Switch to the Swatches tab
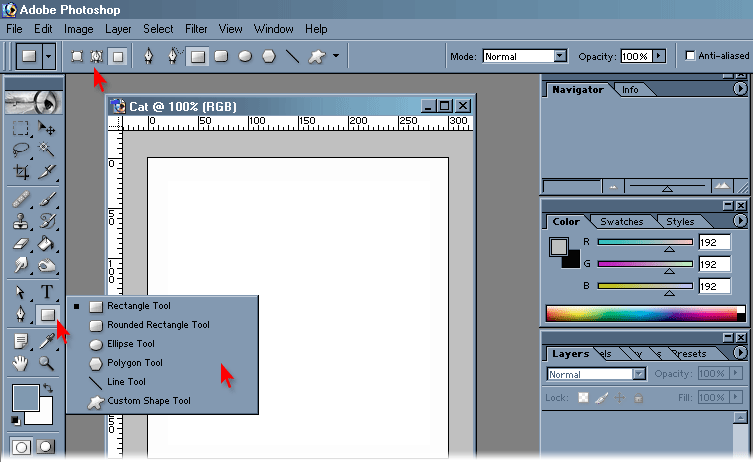Image resolution: width=753 pixels, height=462 pixels. 621,222
